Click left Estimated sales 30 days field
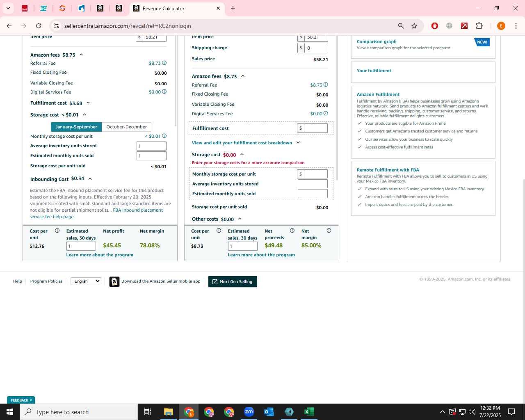 click(x=81, y=246)
